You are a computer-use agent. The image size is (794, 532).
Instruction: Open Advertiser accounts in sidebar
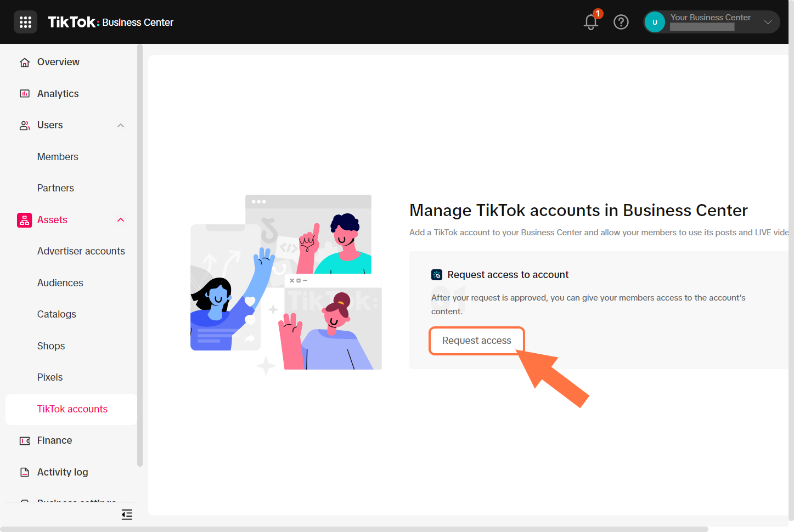[x=81, y=251]
